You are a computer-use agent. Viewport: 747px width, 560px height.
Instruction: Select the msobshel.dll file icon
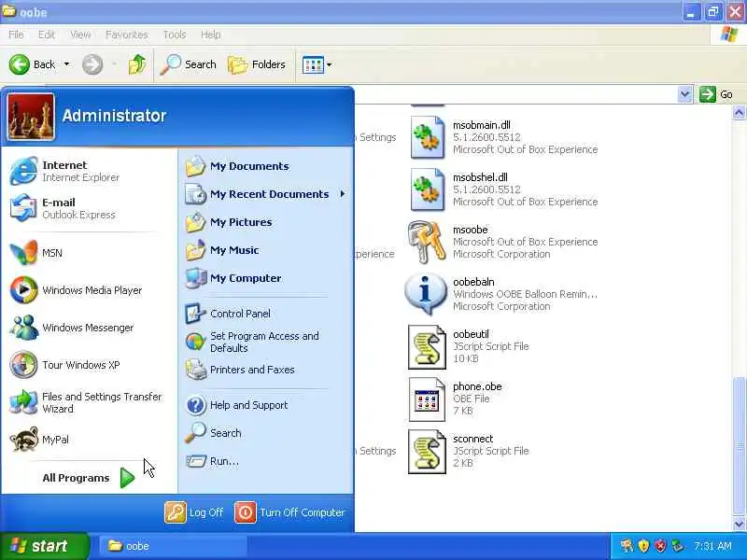427,190
